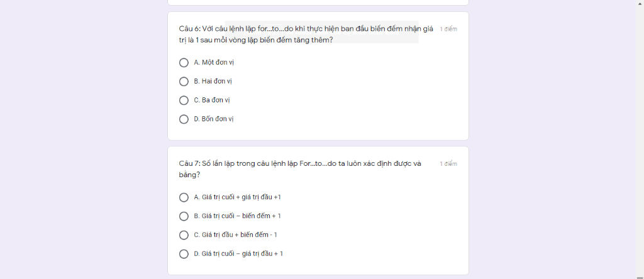Click the Câu 7 question text

[x=300, y=169]
